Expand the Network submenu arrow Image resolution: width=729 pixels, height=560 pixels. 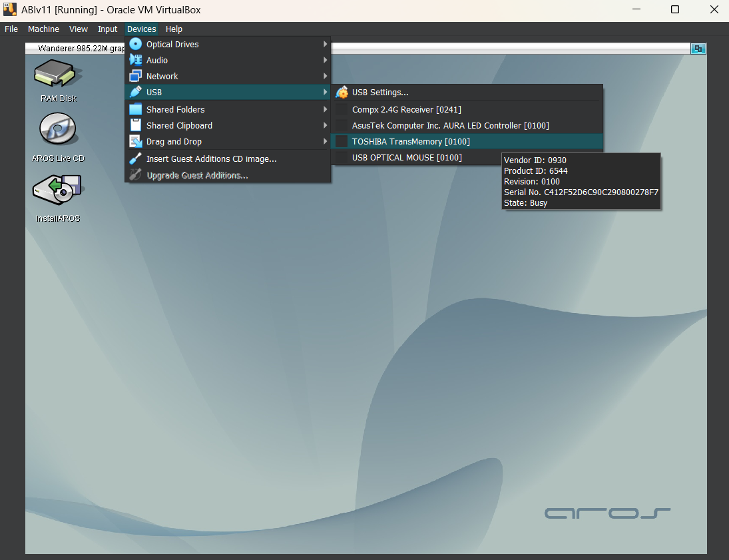(325, 76)
